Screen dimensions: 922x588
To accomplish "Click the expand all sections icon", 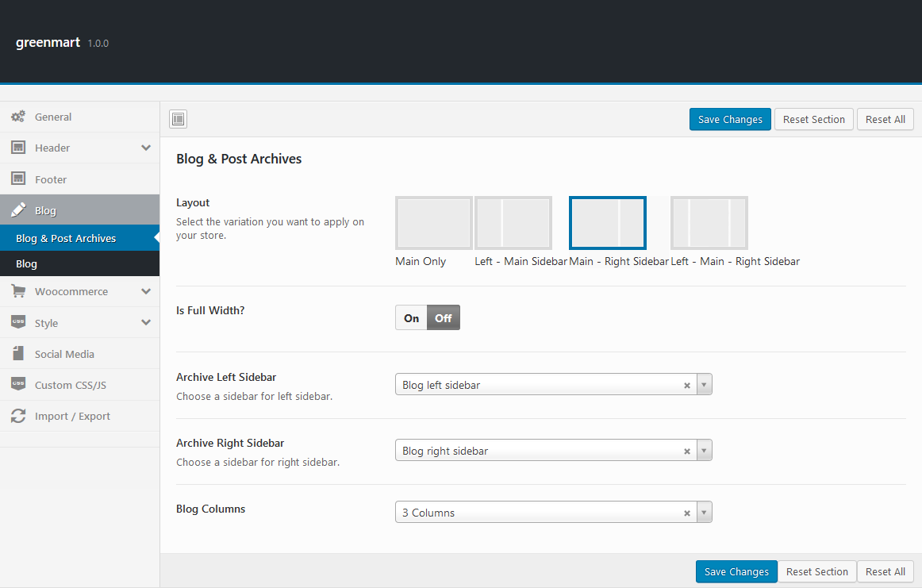I will pos(178,120).
